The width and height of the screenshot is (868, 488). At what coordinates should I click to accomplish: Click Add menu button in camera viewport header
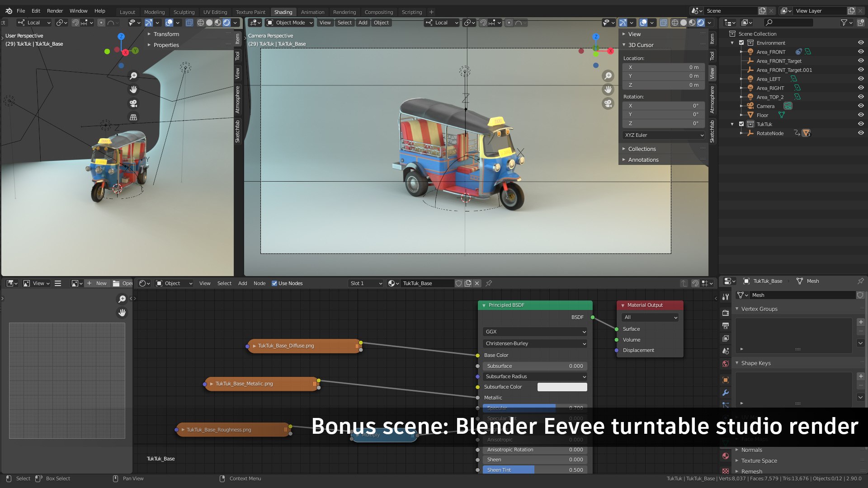click(363, 23)
